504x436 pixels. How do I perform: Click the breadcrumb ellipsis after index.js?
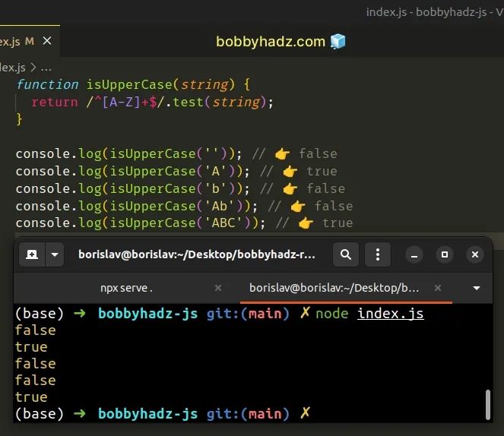pos(46,68)
